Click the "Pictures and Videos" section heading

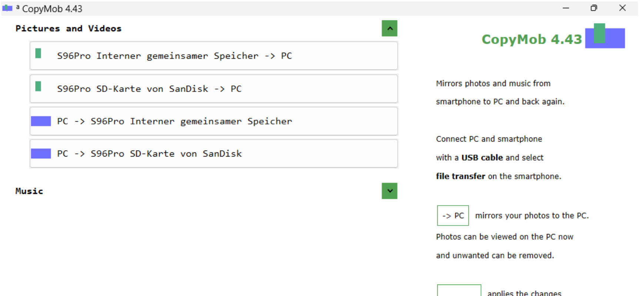pyautogui.click(x=68, y=28)
